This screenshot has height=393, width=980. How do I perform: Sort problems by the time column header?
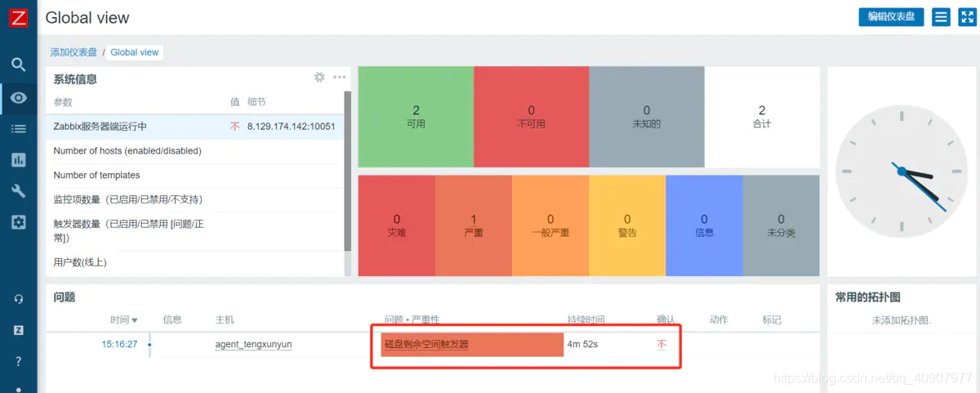coord(123,320)
